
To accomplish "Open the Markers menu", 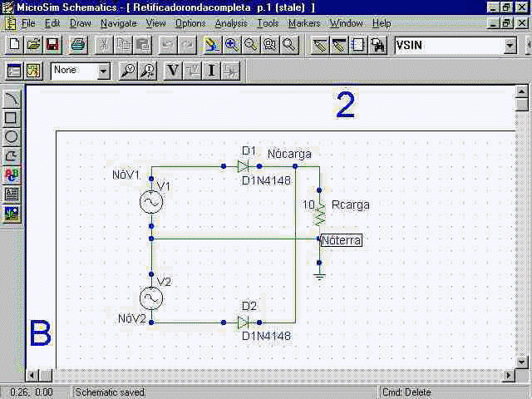I will coord(304,23).
